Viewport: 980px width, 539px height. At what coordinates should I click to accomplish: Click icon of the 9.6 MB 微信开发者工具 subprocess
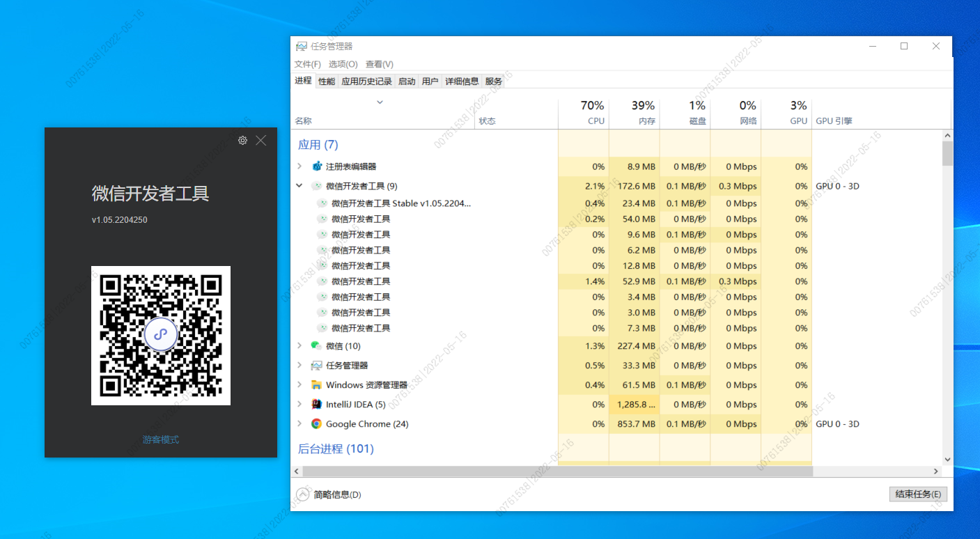pos(322,235)
